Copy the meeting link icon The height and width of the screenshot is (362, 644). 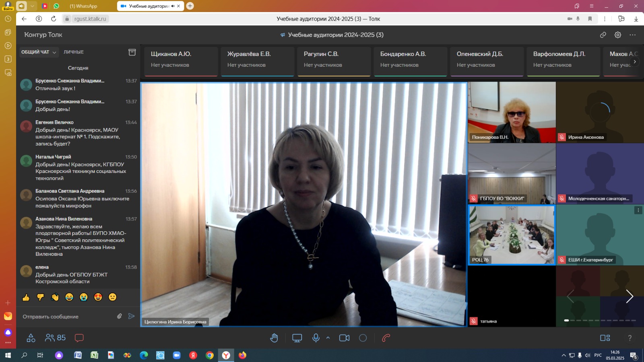pyautogui.click(x=603, y=35)
